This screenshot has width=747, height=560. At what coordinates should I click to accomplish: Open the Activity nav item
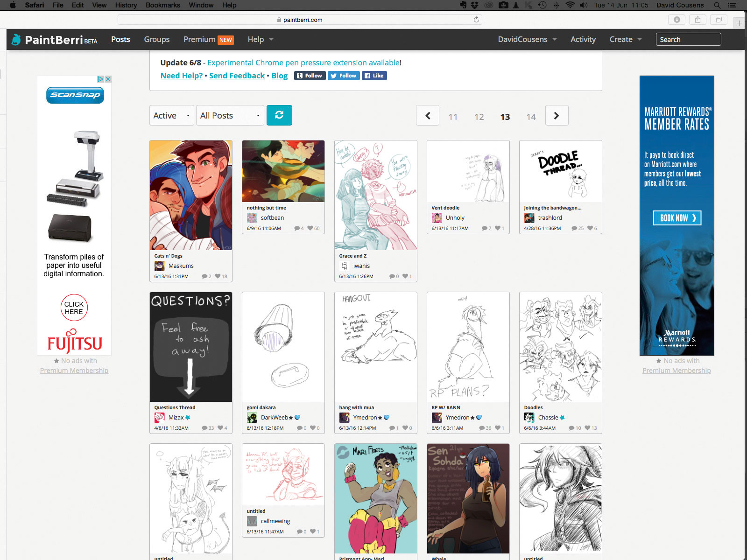coord(583,40)
